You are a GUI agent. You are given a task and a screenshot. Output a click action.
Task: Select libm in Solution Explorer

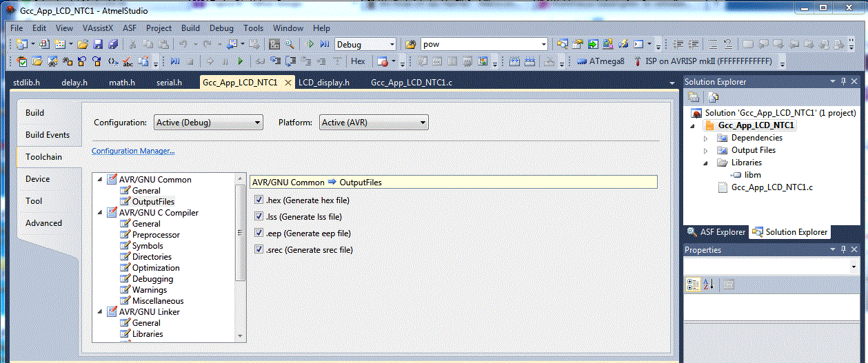point(752,175)
